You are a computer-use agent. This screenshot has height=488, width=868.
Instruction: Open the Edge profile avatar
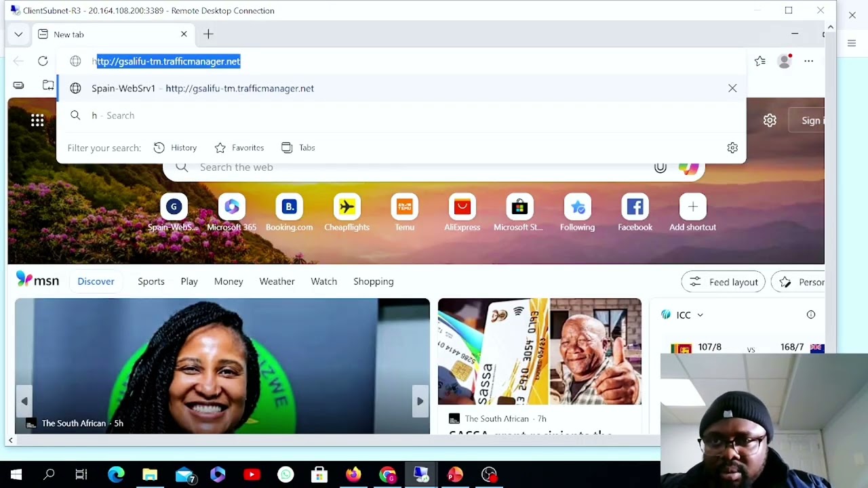click(785, 61)
